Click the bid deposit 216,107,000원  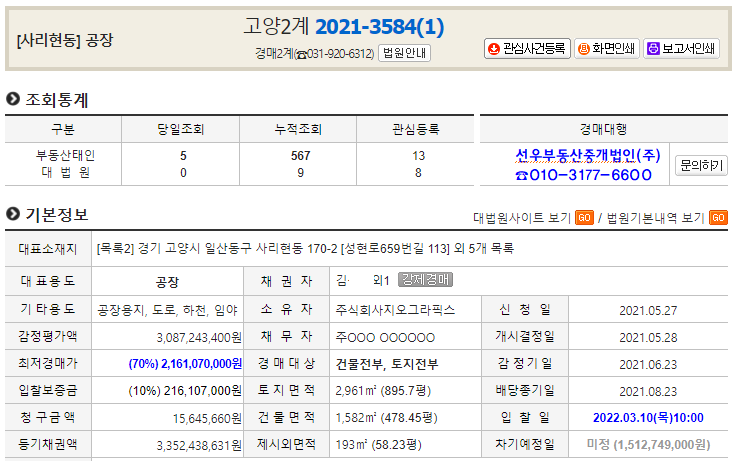point(203,391)
